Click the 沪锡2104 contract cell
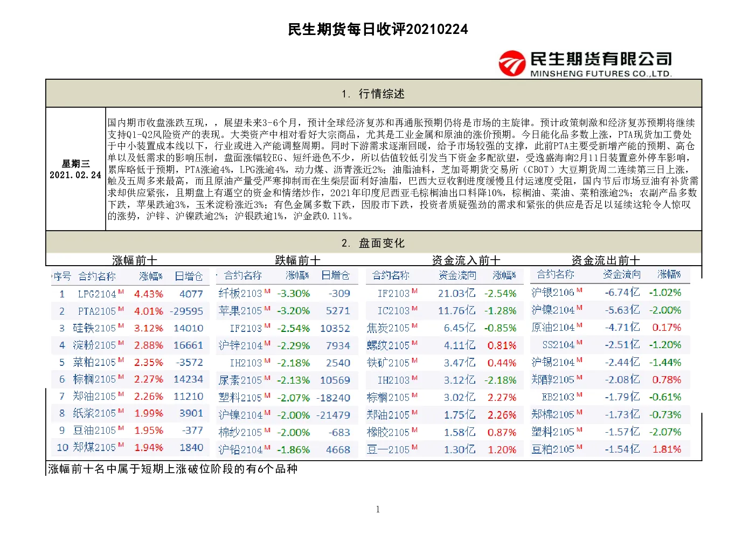756x534 pixels. [x=557, y=362]
